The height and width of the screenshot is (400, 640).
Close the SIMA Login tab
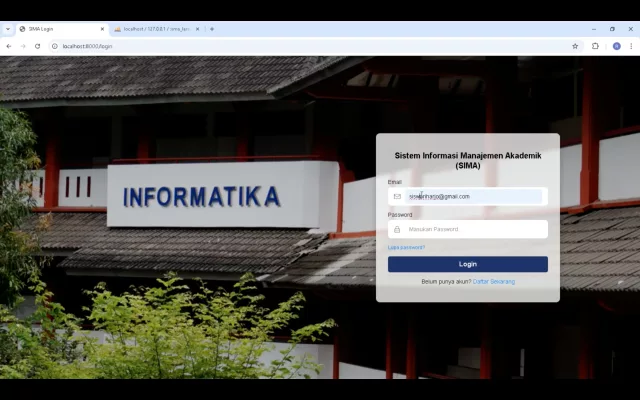tap(102, 29)
